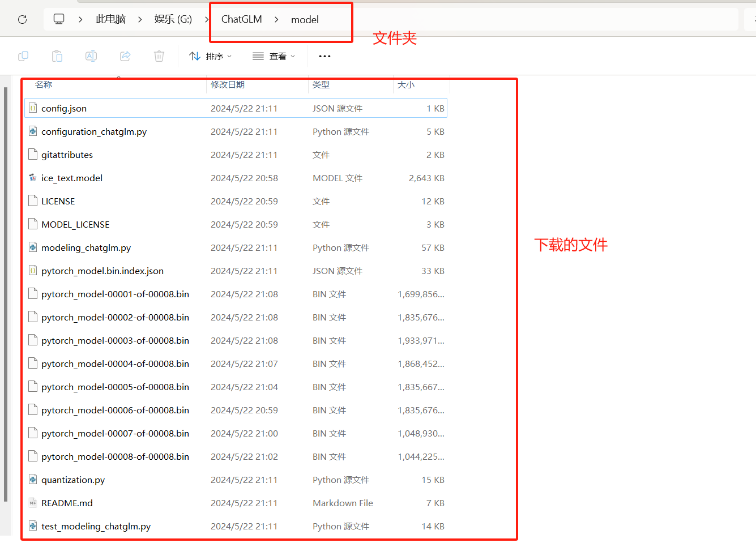
Task: Select the pytorch_model-00006-of-00008.bin file name
Action: tap(115, 410)
